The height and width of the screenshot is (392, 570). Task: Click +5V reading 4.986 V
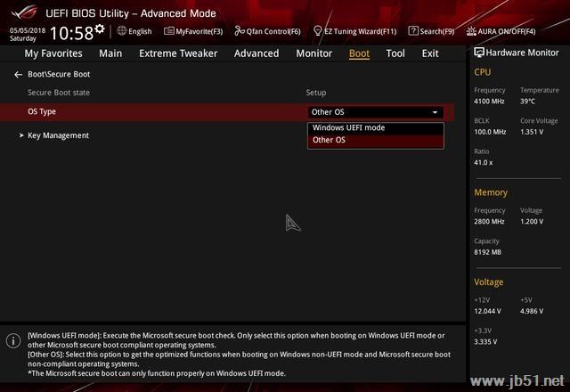pyautogui.click(x=532, y=311)
